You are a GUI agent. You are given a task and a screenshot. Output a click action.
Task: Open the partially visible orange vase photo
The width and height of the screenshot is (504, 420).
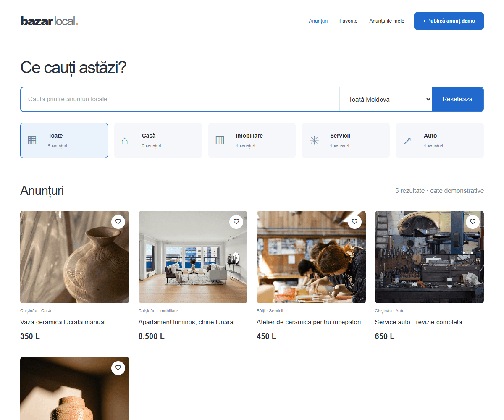(75, 388)
